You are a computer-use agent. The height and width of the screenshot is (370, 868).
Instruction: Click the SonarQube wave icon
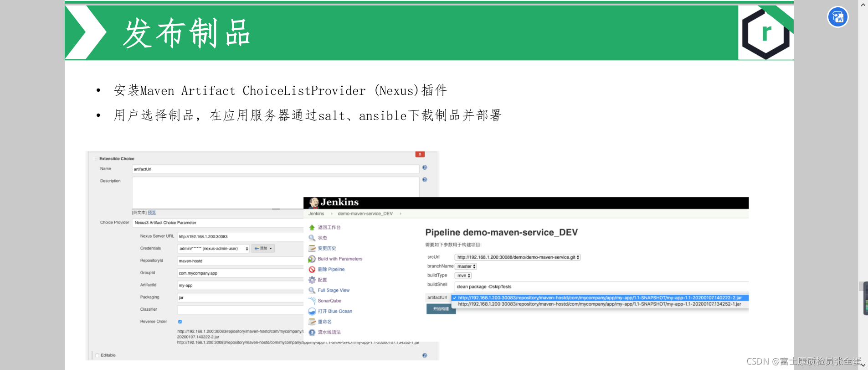(x=312, y=301)
